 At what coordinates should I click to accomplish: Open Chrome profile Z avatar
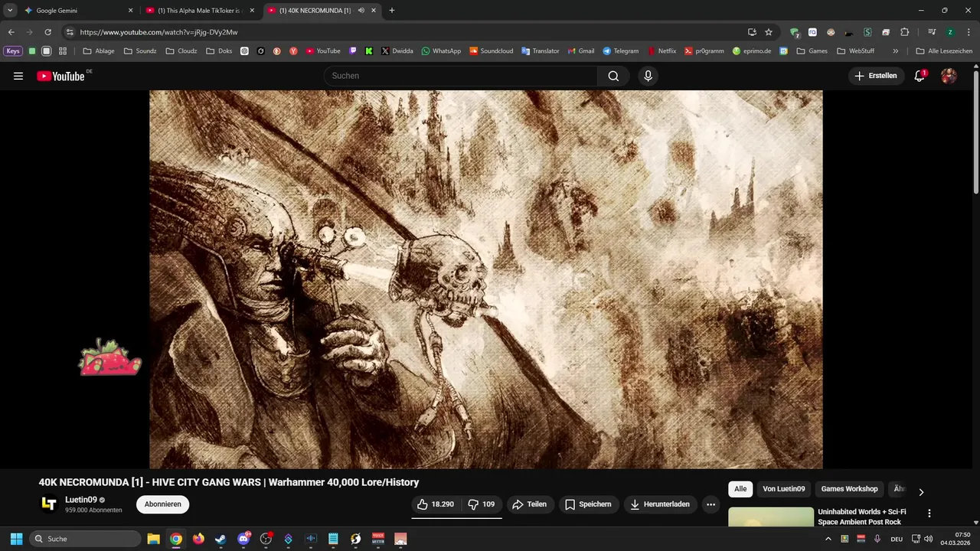click(x=950, y=32)
